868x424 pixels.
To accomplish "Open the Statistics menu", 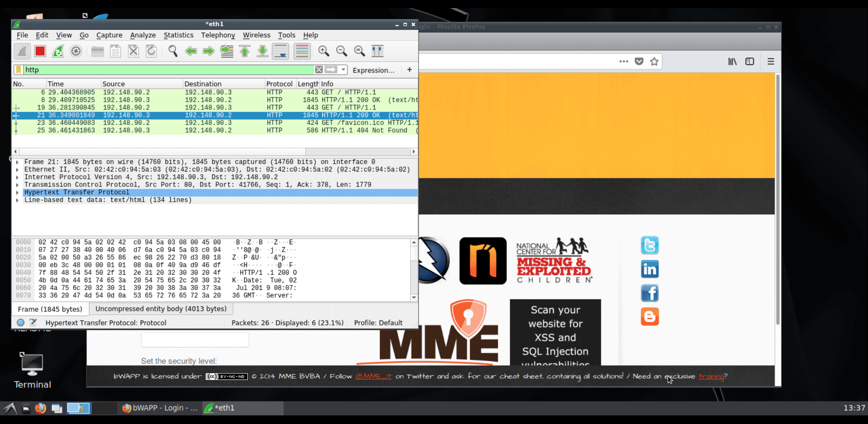I will point(178,35).
